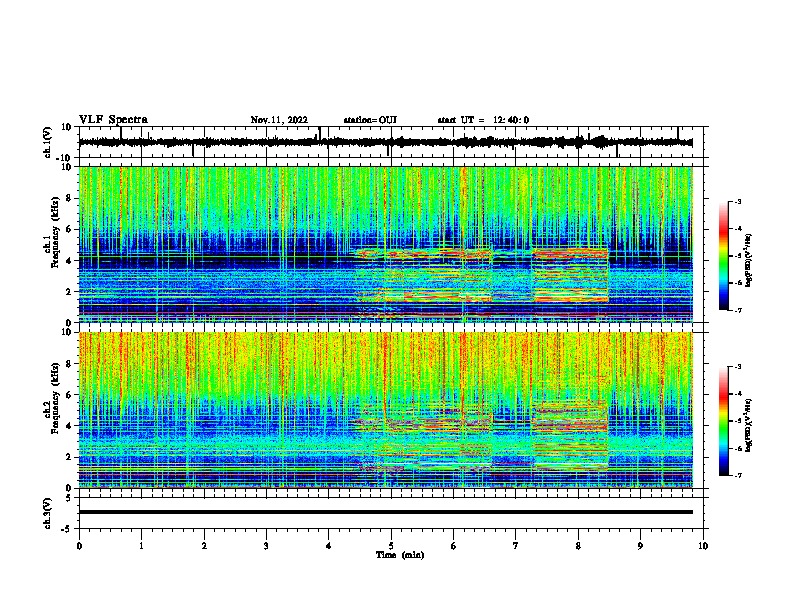The height and width of the screenshot is (612, 792).
Task: Click the "-5" tick on the ch.3(V) axis
Action: tap(67, 529)
